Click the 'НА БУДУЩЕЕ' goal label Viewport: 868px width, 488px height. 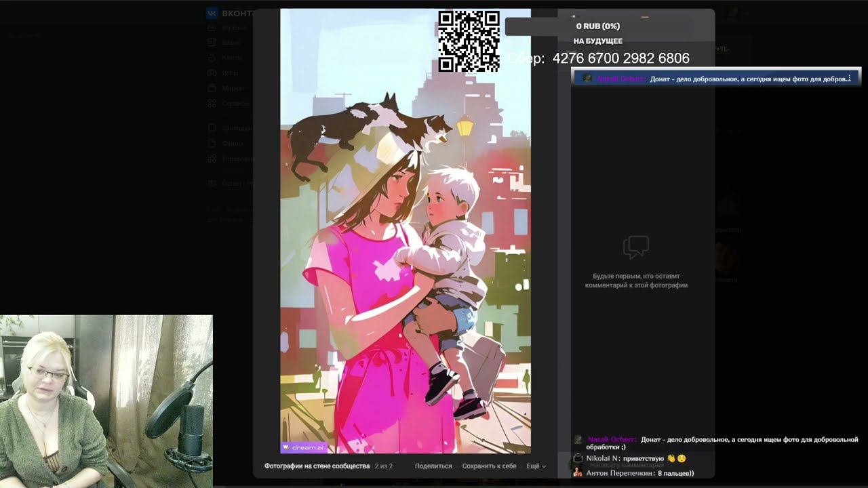pos(598,41)
